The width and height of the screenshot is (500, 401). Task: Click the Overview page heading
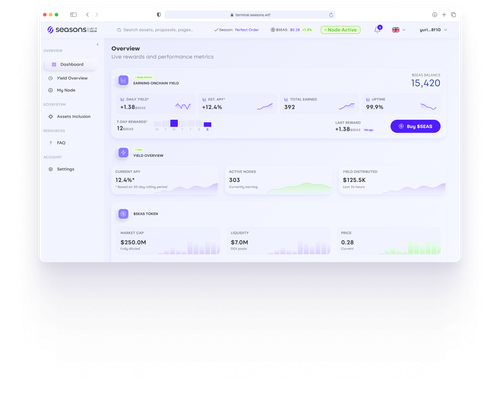pos(126,48)
